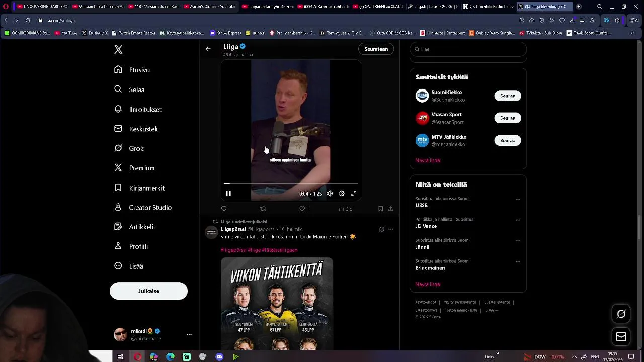Image resolution: width=644 pixels, height=362 pixels.
Task: Show more suggested accounts via Näytä lisää
Action: [428, 160]
